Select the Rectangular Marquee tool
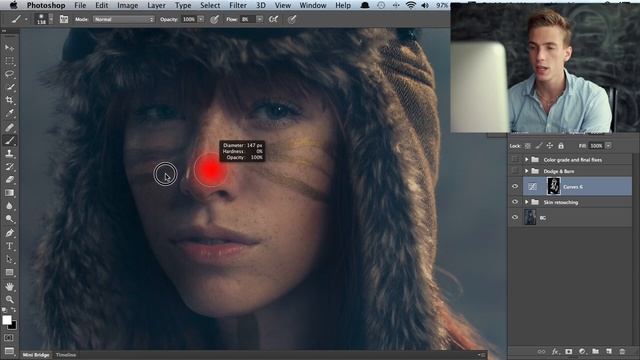The image size is (640, 360). click(9, 61)
